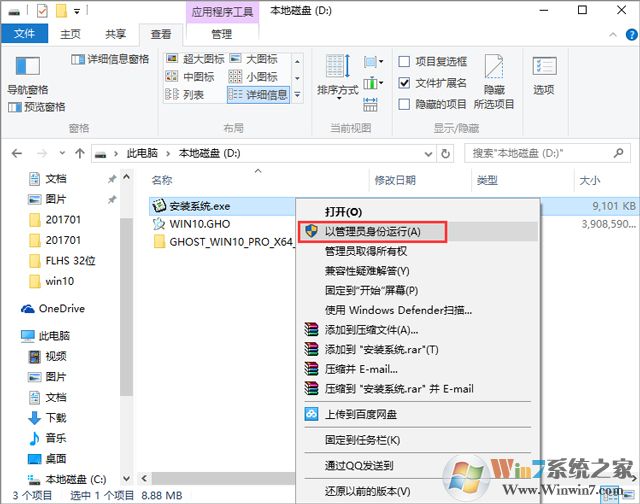Screen dimensions: 640x504
Task: Click the up arrow navigation icon
Action: coord(79,153)
